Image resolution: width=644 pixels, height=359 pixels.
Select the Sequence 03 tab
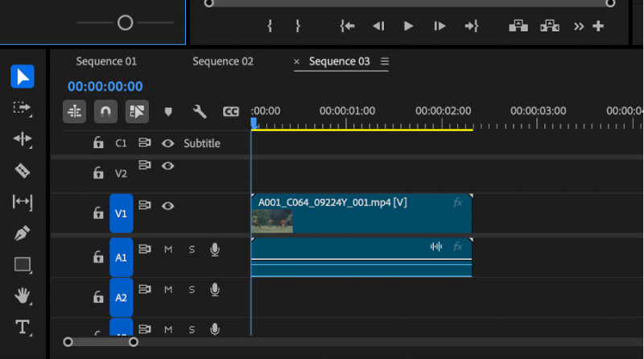click(x=339, y=61)
